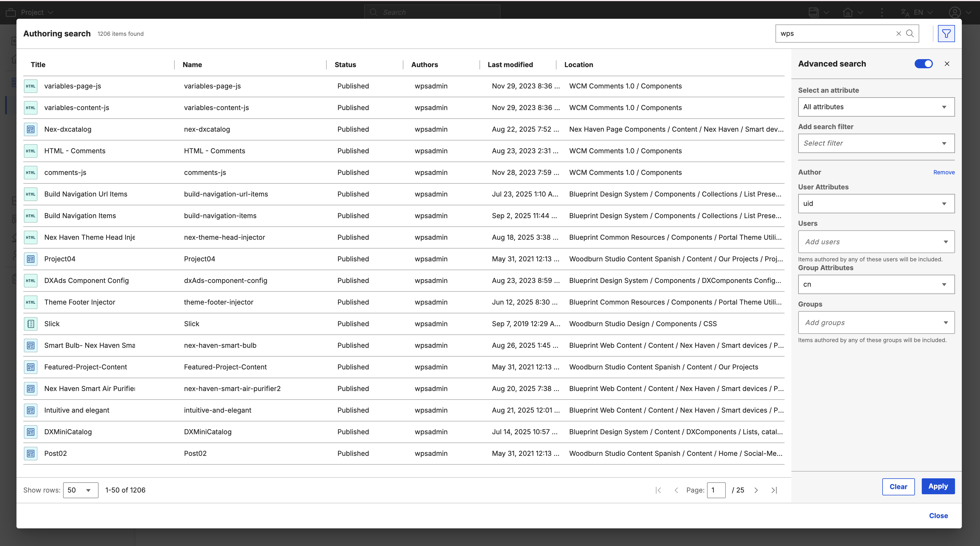980x546 pixels.
Task: Open the Show rows 50 dropdown
Action: (x=80, y=490)
